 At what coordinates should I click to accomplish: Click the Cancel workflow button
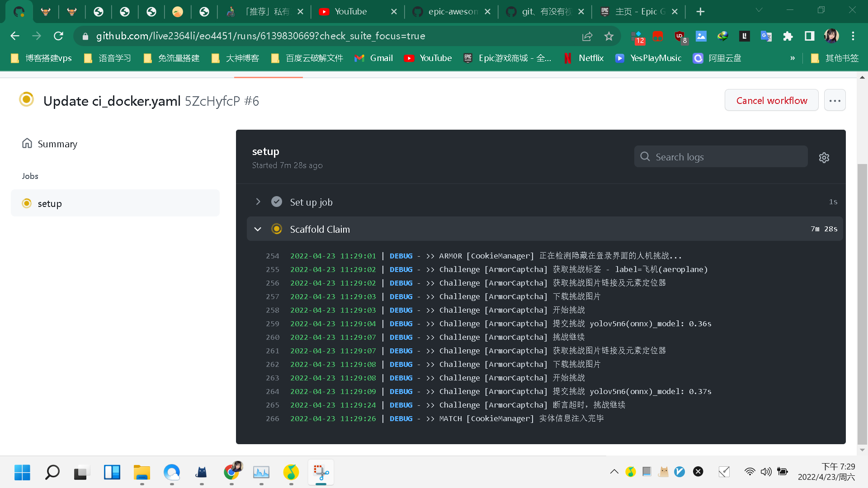(771, 100)
